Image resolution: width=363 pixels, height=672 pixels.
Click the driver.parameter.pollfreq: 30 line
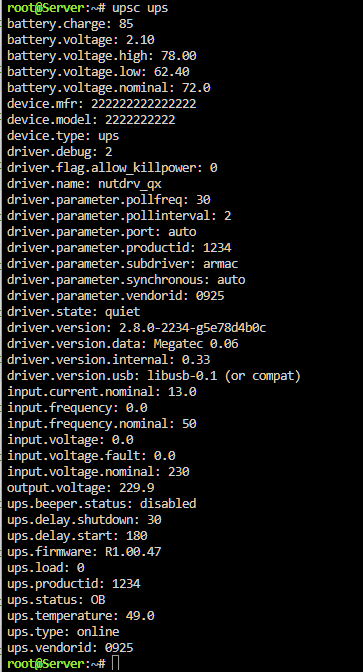tap(109, 200)
